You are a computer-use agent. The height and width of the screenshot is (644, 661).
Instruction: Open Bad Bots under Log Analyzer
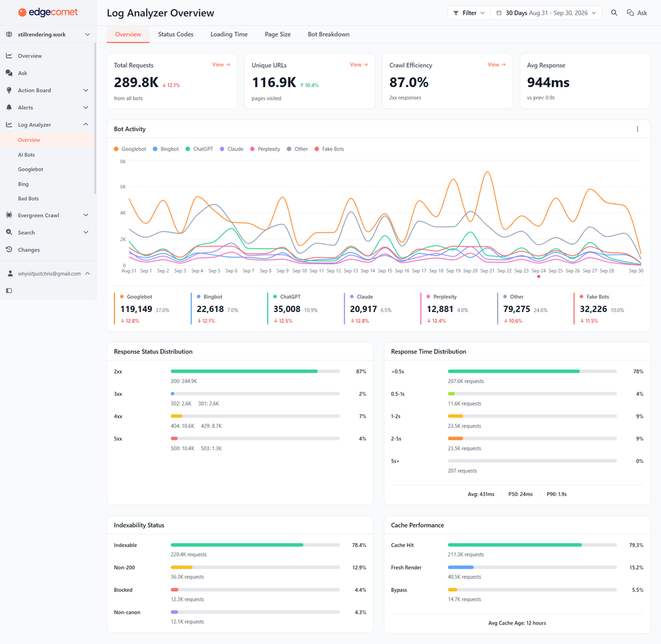pos(28,199)
